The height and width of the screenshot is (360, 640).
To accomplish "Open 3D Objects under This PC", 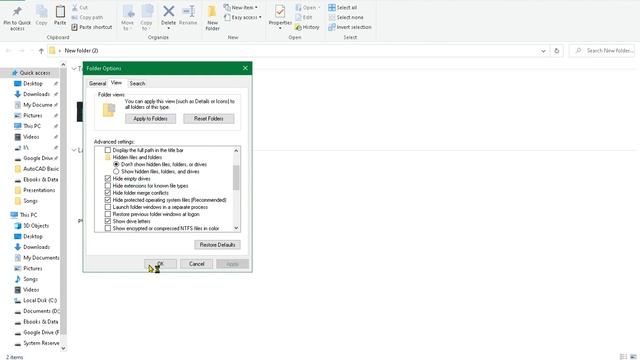I will 36,226.
